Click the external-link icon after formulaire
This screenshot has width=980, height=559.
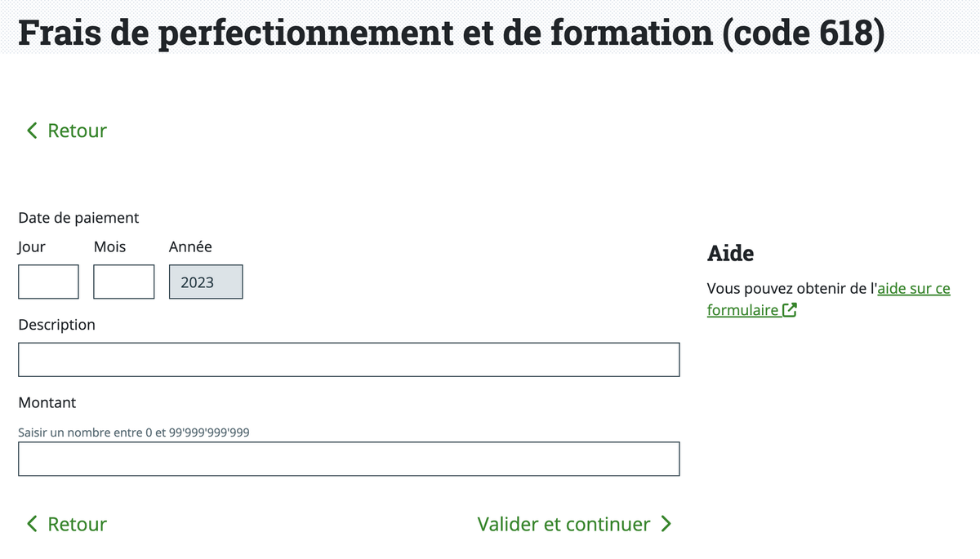[x=789, y=310]
